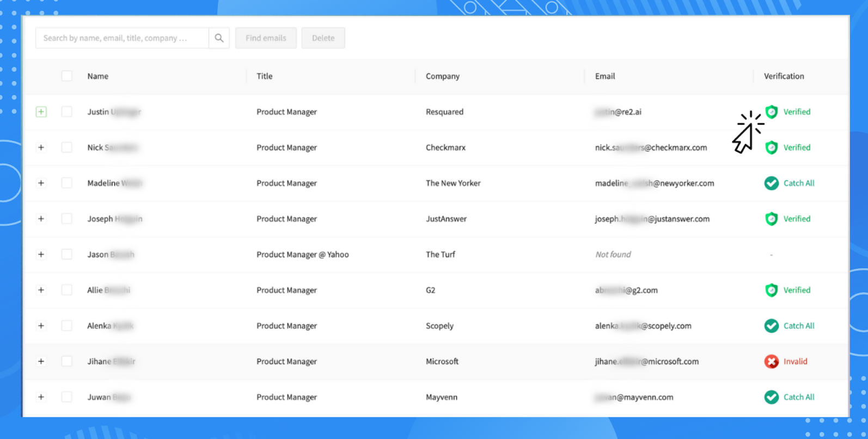
Task: Expand Nick's row details
Action: 41,147
